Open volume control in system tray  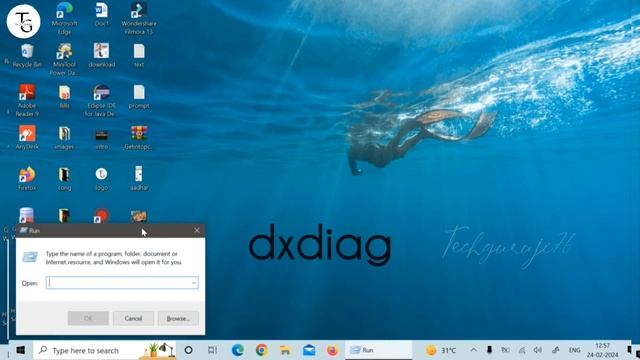[538, 350]
